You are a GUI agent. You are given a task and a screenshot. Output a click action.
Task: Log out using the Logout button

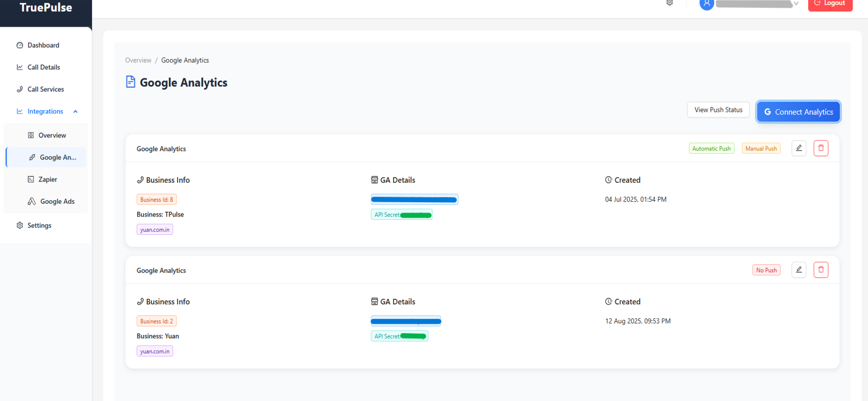[x=830, y=4]
